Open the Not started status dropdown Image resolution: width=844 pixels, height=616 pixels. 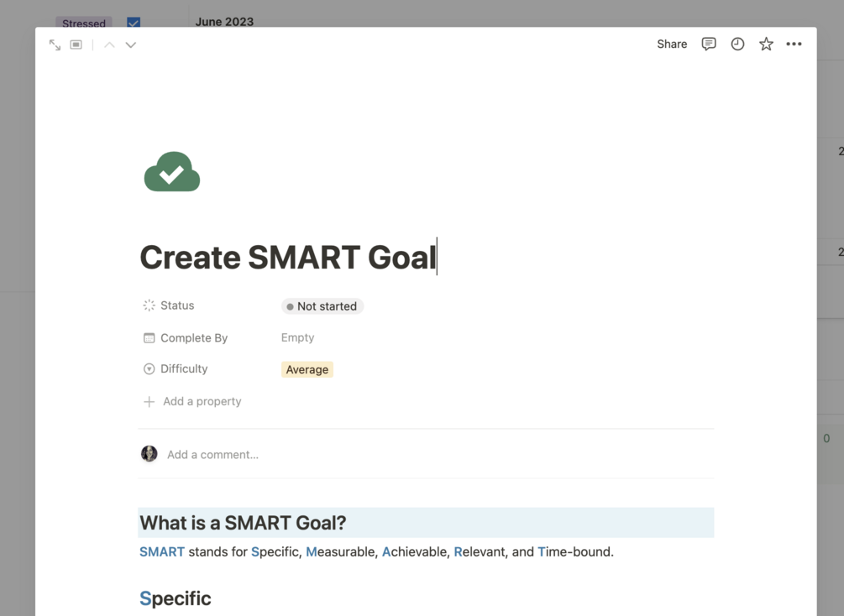(322, 306)
